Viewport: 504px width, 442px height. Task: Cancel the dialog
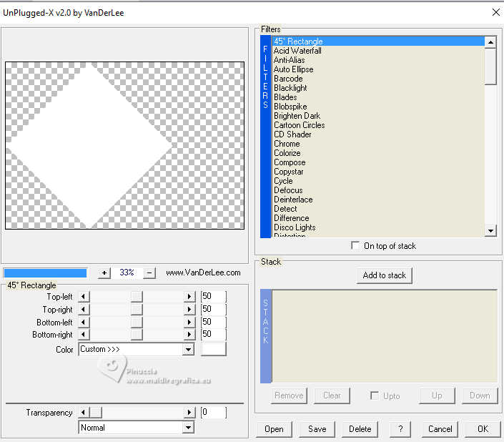click(x=440, y=429)
